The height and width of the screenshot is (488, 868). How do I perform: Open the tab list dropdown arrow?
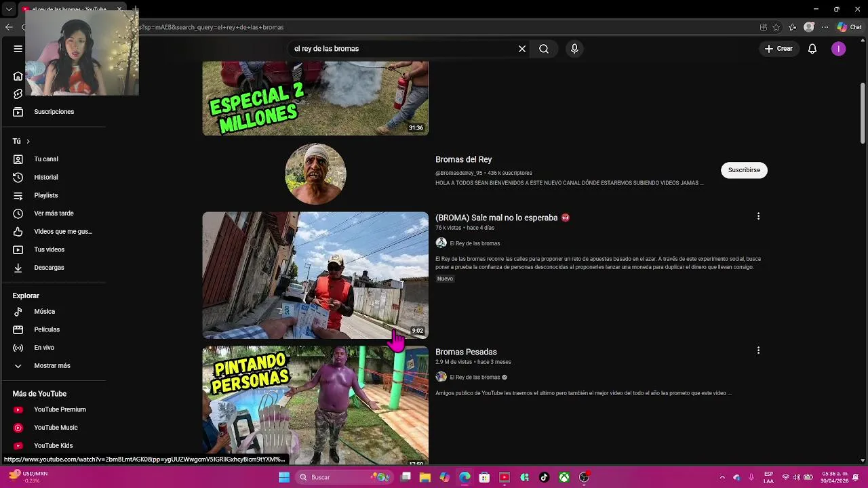[9, 9]
